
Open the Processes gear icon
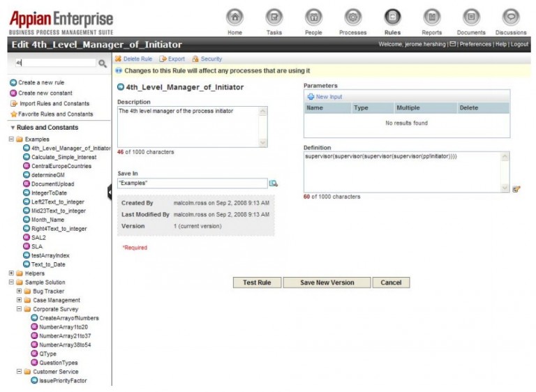353,17
